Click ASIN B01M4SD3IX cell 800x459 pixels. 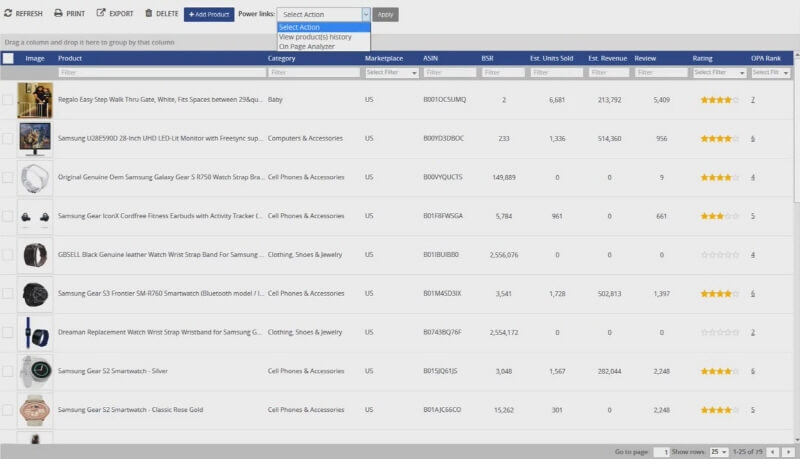click(x=442, y=294)
